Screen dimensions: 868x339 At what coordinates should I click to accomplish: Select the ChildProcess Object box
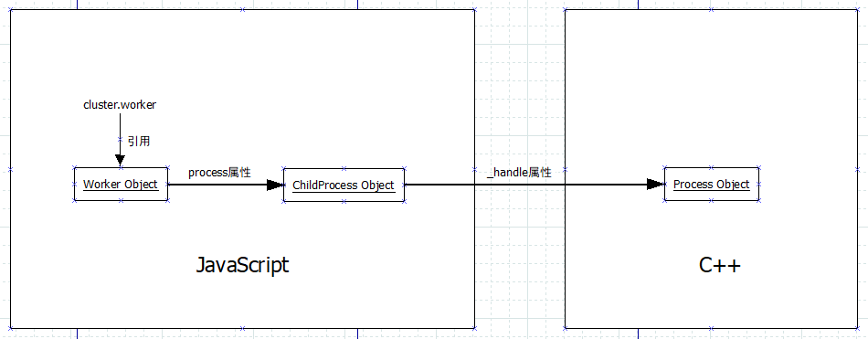click(x=344, y=185)
